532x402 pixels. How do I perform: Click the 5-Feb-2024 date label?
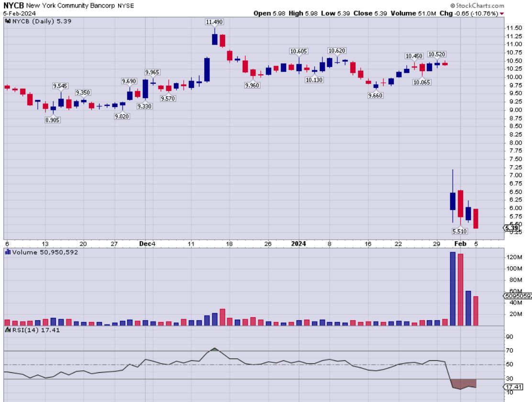click(x=19, y=13)
